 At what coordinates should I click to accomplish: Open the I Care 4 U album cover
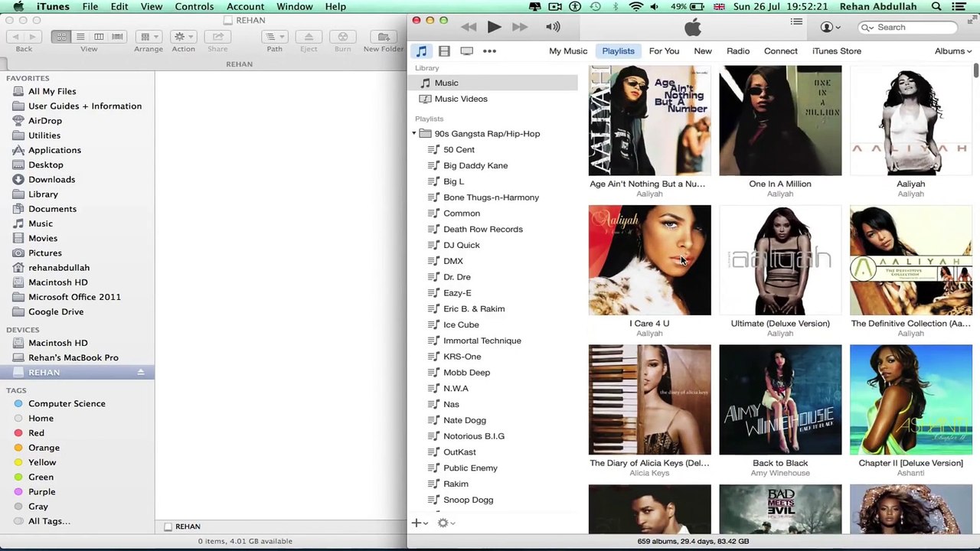tap(649, 260)
